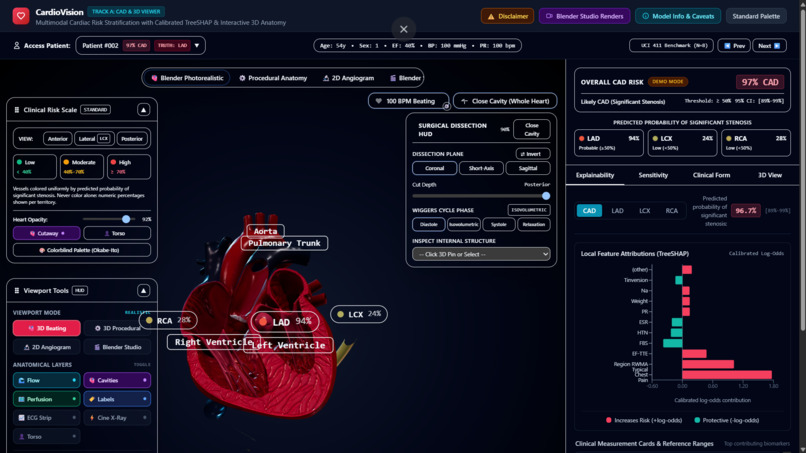
Task: Select Relaxation cycle phase
Action: click(534, 224)
